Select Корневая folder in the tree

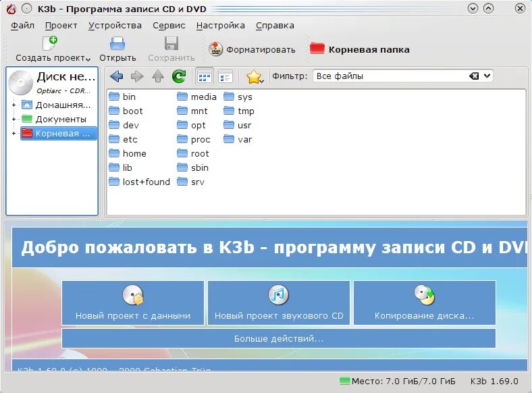58,134
